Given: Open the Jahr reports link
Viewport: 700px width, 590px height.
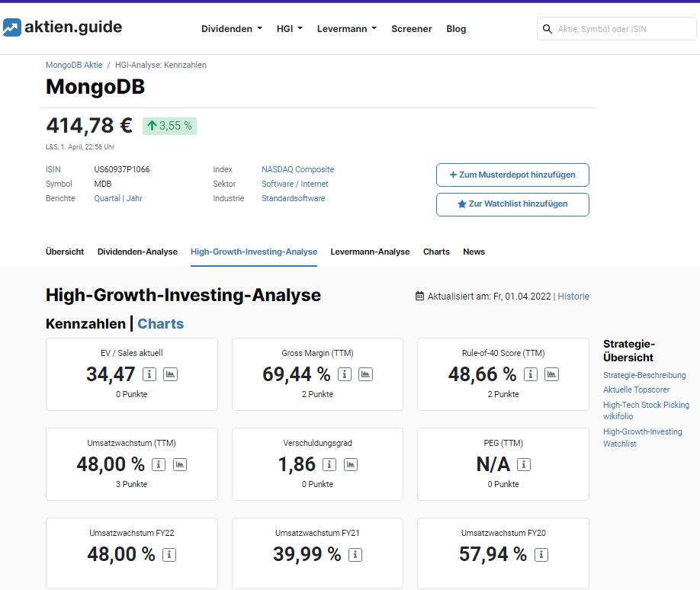Looking at the screenshot, I should [x=134, y=199].
